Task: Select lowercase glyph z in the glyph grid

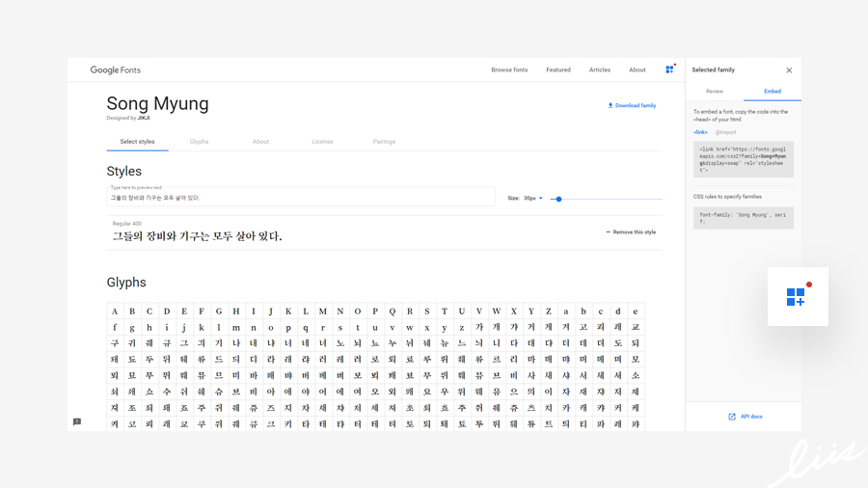Action: (x=462, y=327)
